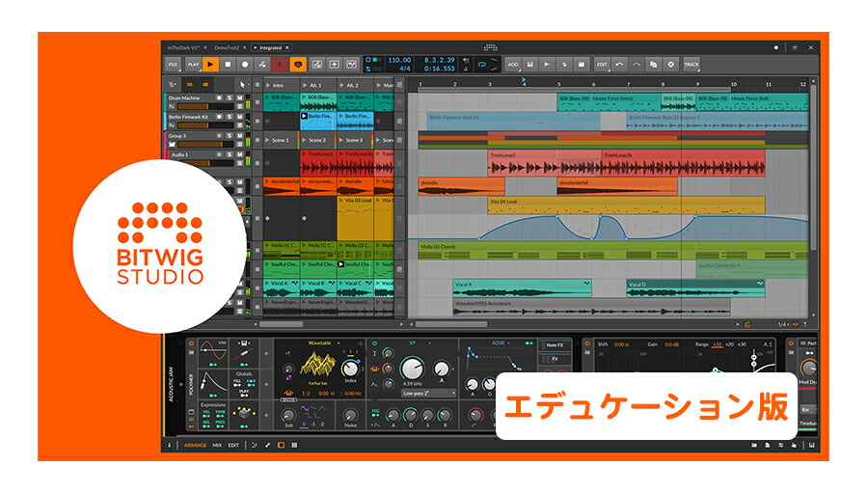
Task: Click the arranger horizontal scrollbar
Action: [451, 324]
